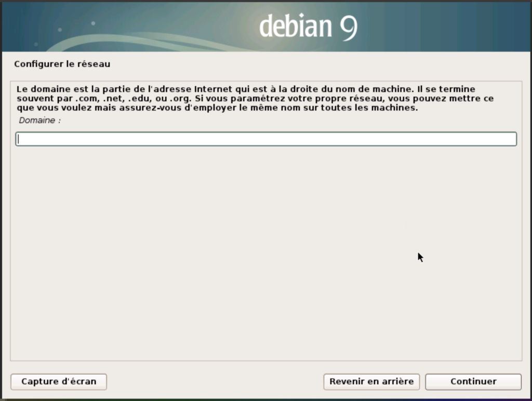
Task: Click the blank banner area right of the logo
Action: 447,26
